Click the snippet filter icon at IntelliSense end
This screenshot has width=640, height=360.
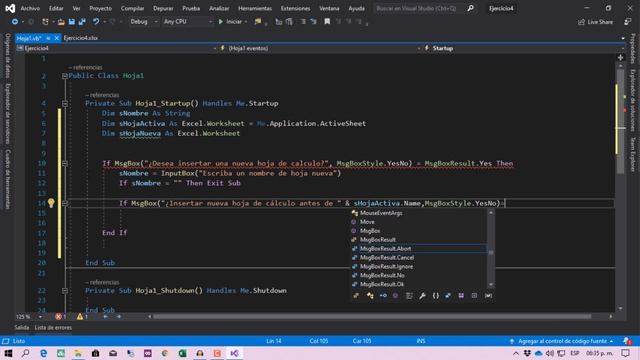tap(488, 296)
